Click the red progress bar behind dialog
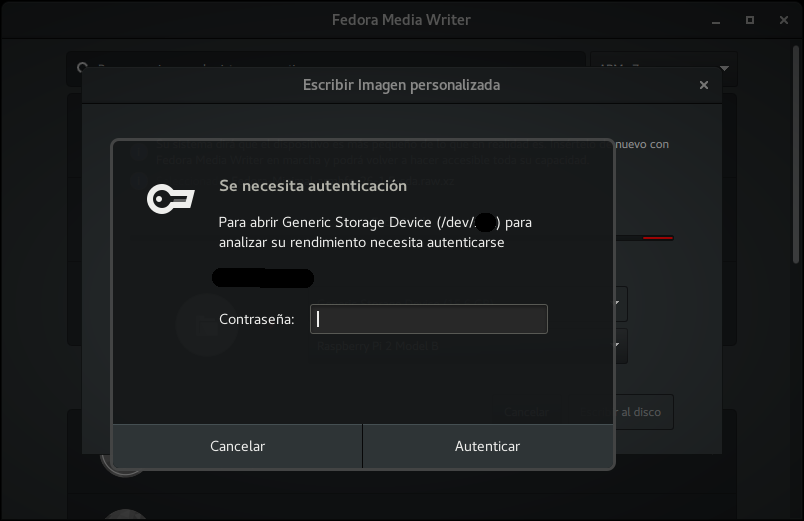This screenshot has height=521, width=804. click(x=658, y=238)
